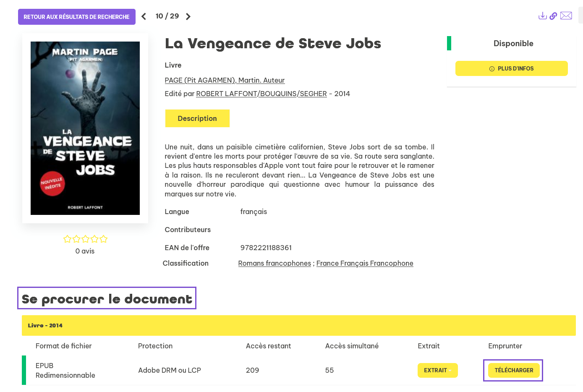This screenshot has width=583, height=392.
Task: Click the title La Vengeance de Steve Jobs
Action: click(x=273, y=43)
